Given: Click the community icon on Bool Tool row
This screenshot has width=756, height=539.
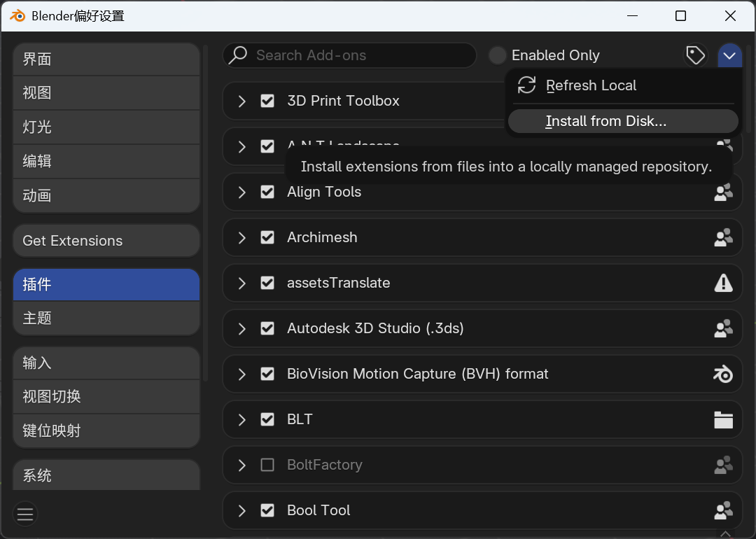Looking at the screenshot, I should tap(723, 510).
